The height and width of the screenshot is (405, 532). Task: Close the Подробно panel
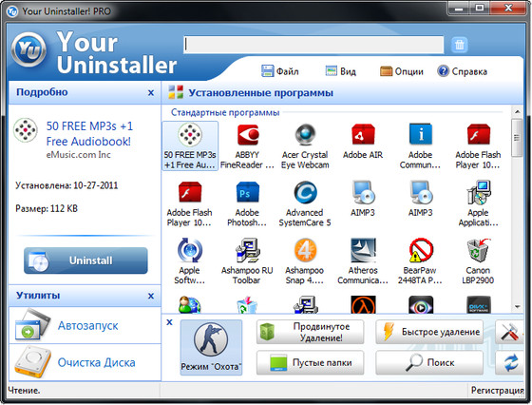click(151, 92)
